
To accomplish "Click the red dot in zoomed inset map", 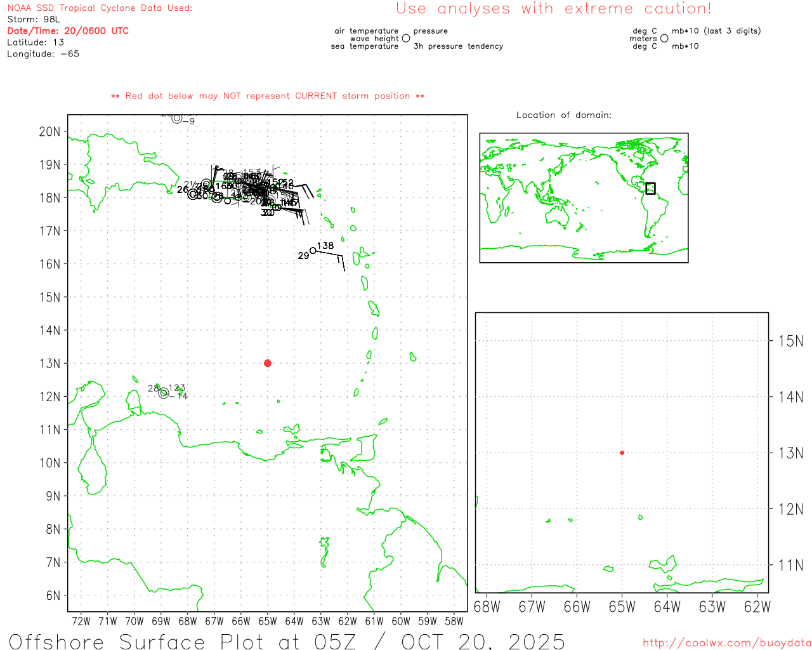I will click(622, 453).
